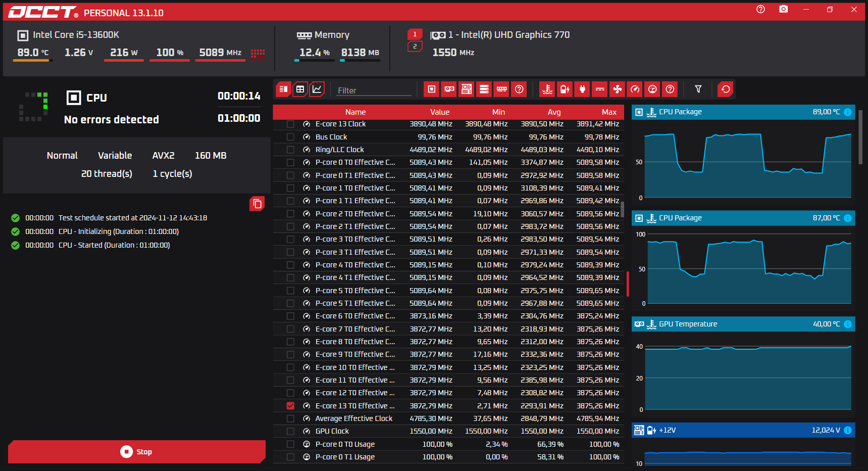Click the 20 thread(s) setting label

pos(107,174)
